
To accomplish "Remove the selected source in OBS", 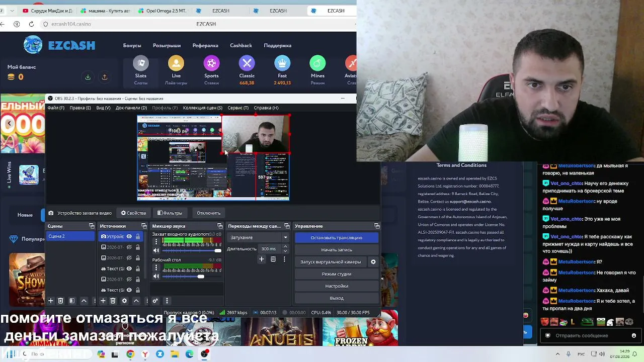I will click(113, 301).
